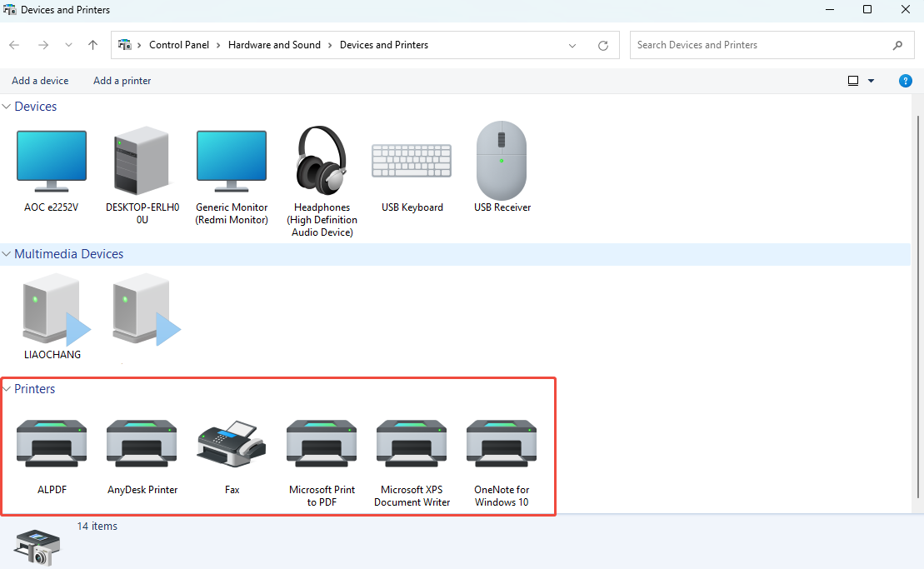Open the view options dropdown arrow

tap(872, 81)
